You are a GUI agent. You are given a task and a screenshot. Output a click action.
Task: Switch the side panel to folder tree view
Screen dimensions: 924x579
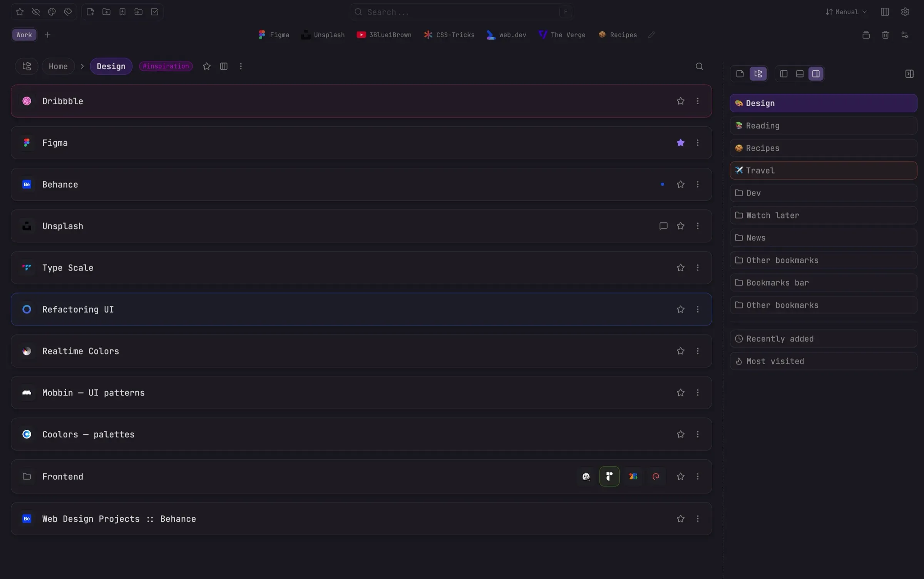(x=758, y=74)
